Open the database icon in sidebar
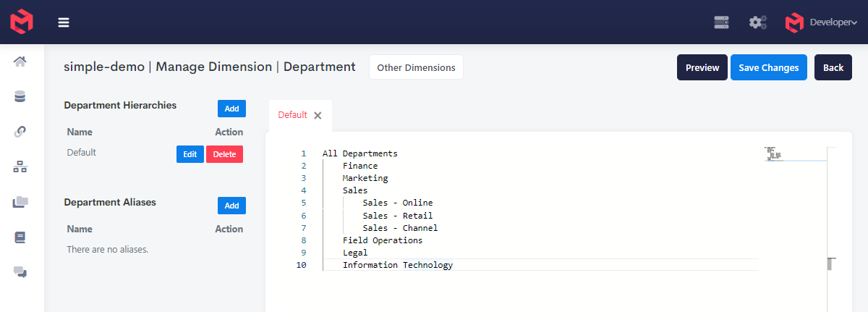This screenshot has height=312, width=868. (20, 96)
